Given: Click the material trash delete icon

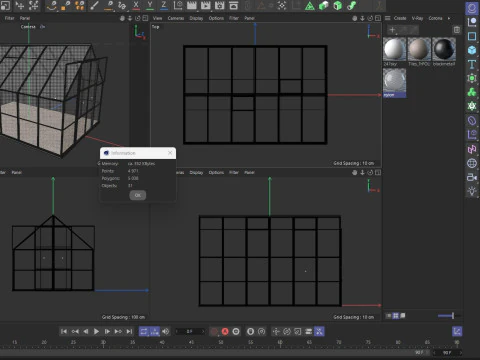Looking at the screenshot, I should [457, 30].
